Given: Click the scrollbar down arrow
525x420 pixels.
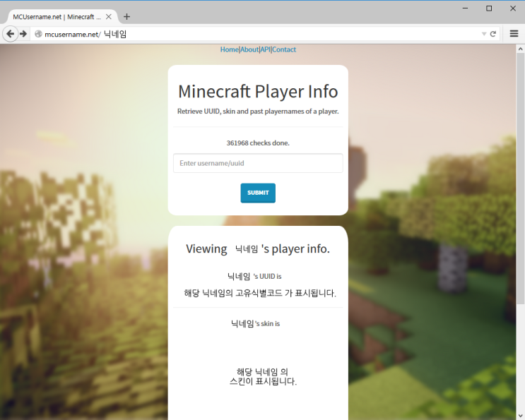Looking at the screenshot, I should (x=520, y=415).
